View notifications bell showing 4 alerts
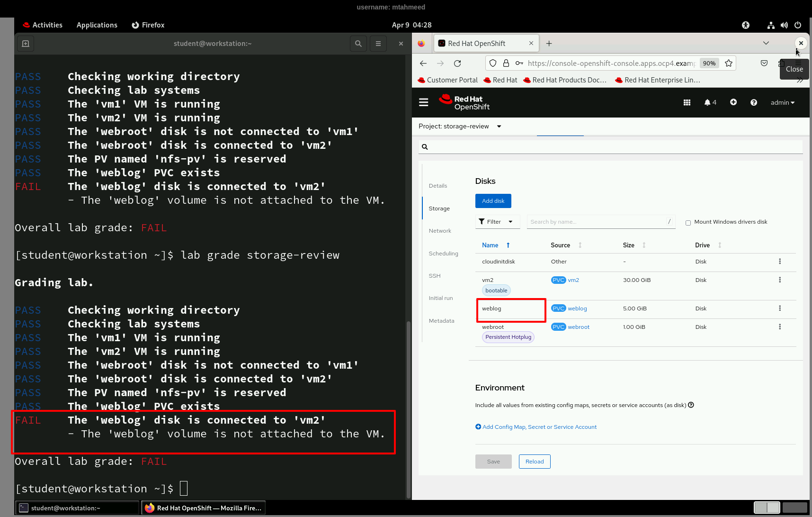812x517 pixels. tap(710, 102)
